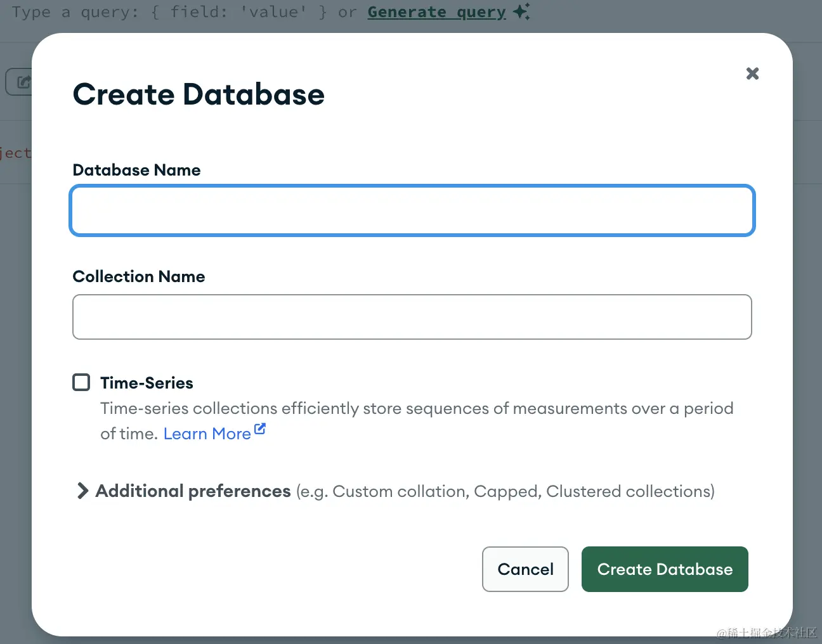Screen dimensions: 822x644
Task: Click the partially hidden edit icon behind dialog
Action: (23, 82)
